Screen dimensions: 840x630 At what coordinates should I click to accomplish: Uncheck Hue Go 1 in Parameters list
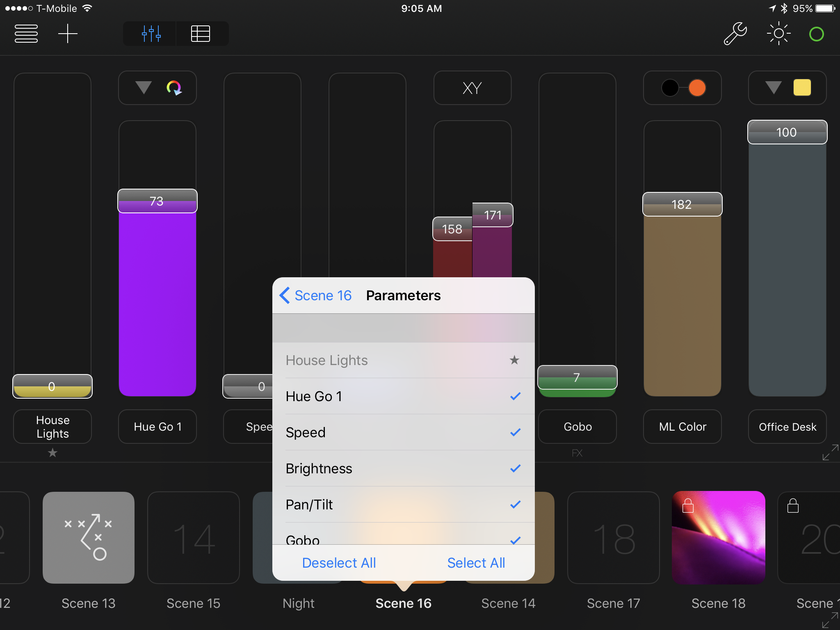pos(403,396)
